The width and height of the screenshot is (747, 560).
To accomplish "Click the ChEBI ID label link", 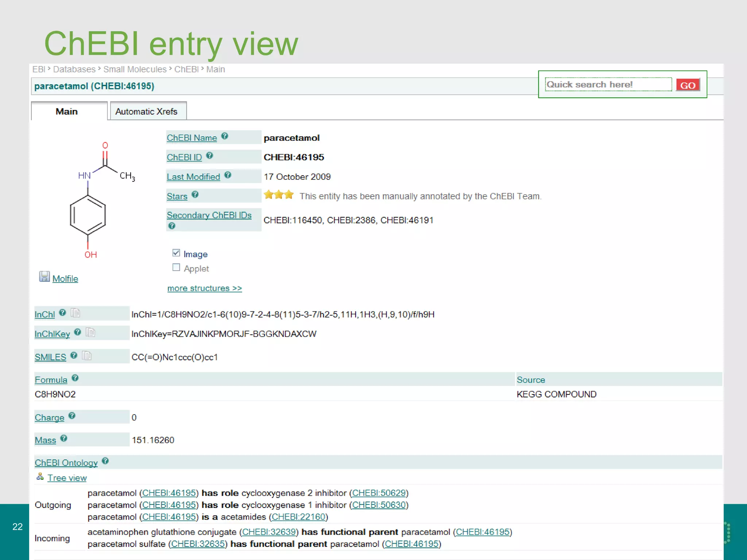I will click(184, 157).
